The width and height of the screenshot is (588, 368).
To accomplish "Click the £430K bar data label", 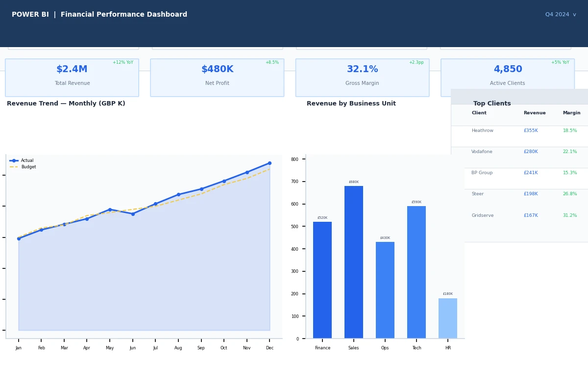I will coord(385,238).
